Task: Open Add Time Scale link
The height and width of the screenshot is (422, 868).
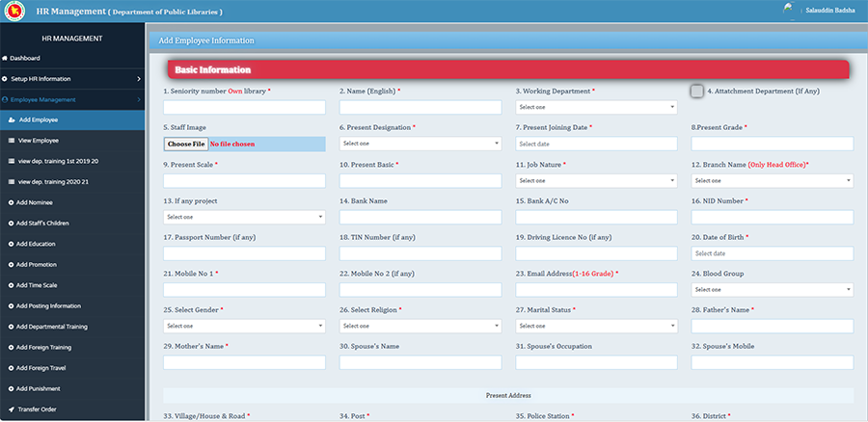Action: pos(37,285)
